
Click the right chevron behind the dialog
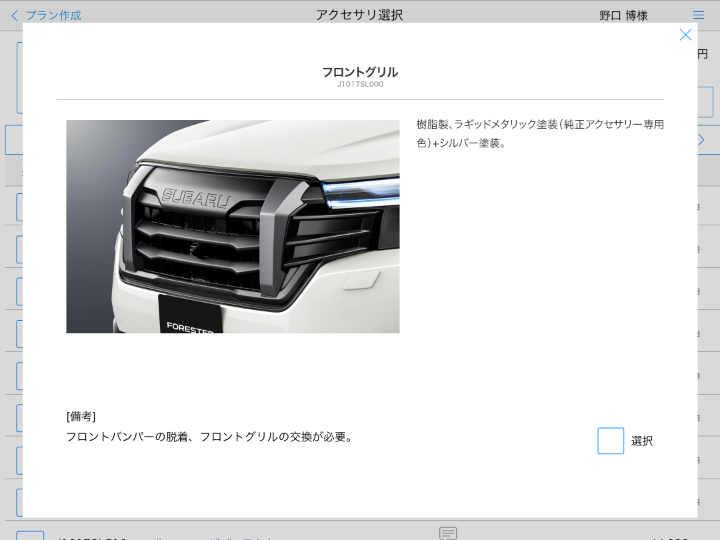[701, 140]
